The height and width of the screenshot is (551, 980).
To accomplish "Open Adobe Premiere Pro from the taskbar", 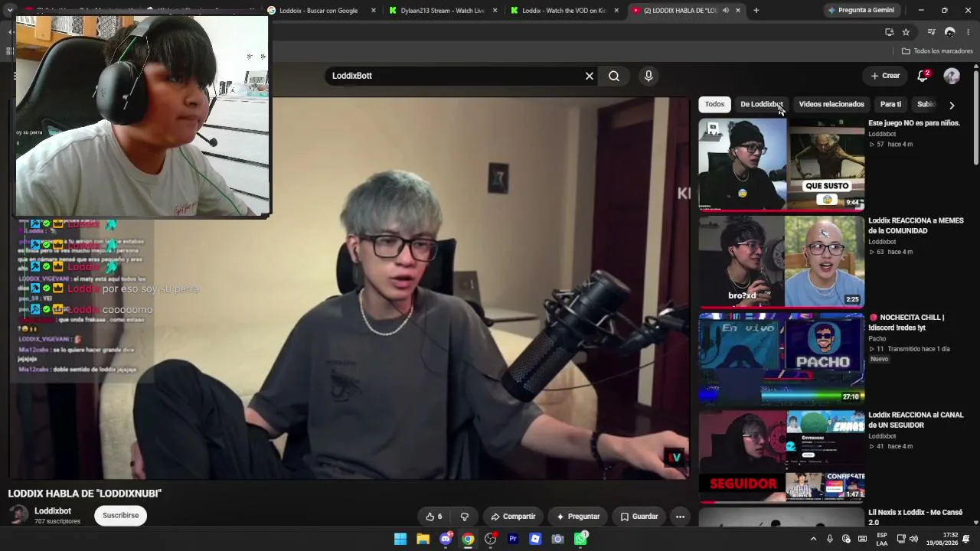I will click(x=513, y=539).
